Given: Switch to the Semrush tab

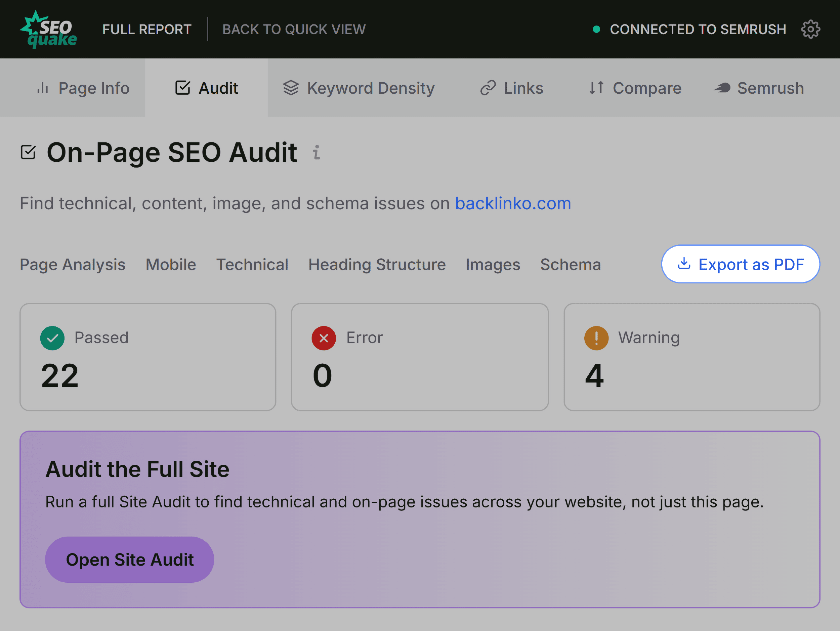Looking at the screenshot, I should tap(759, 88).
